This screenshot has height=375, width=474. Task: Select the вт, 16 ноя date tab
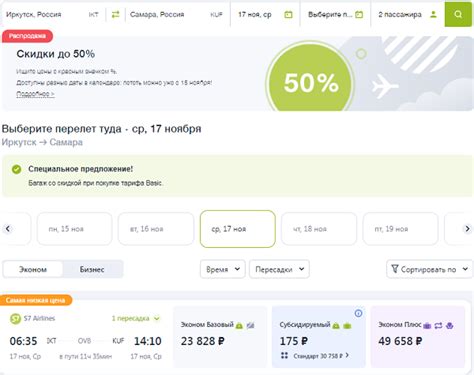coord(156,229)
